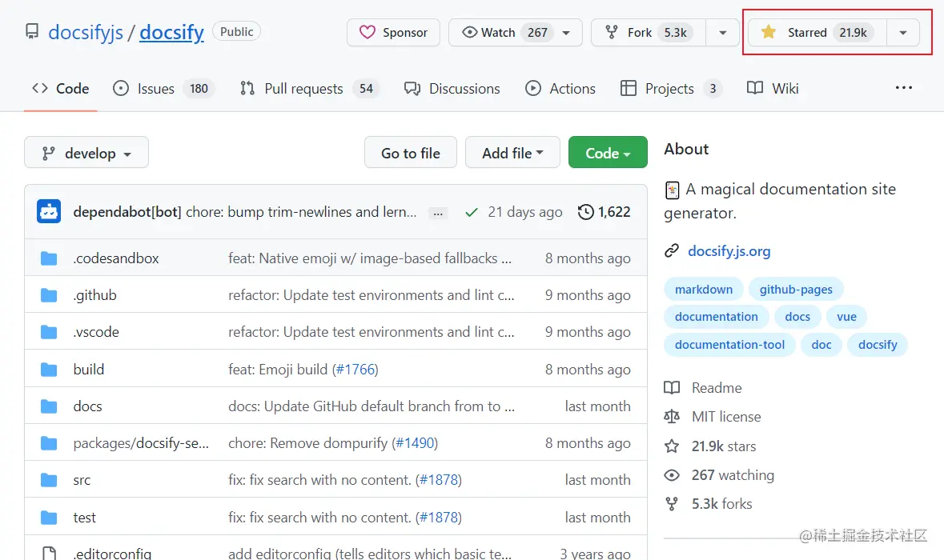Viewport: 944px width, 560px height.
Task: Select the markdown topic tag
Action: pyautogui.click(x=704, y=290)
